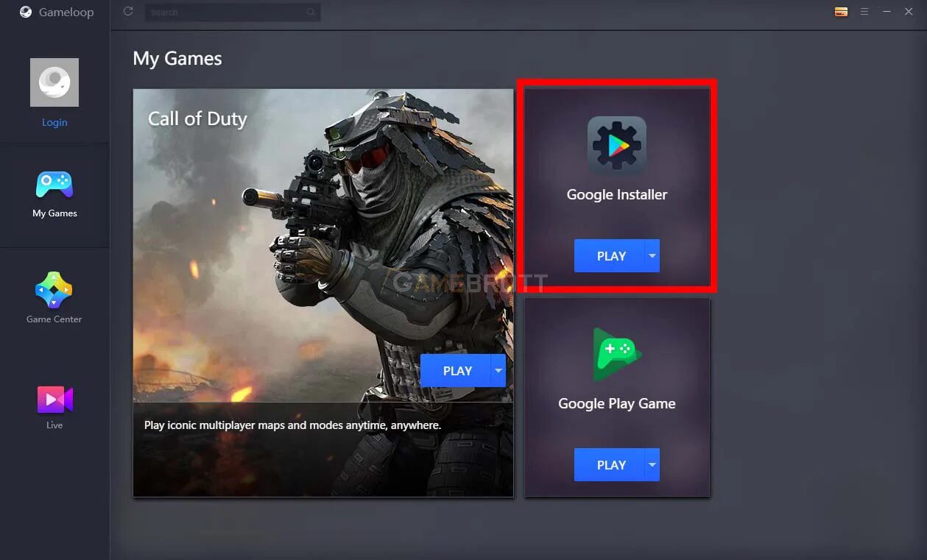Viewport: 927px width, 560px height.
Task: Play Google Play Game
Action: click(x=610, y=465)
